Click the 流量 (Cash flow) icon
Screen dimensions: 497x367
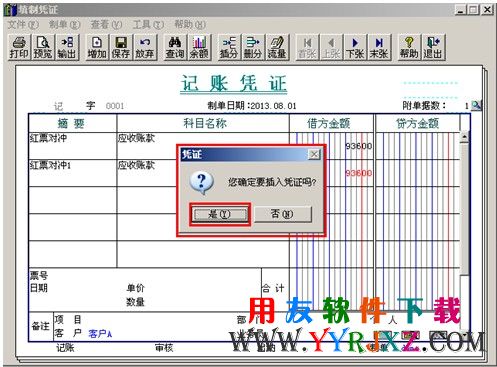[277, 48]
